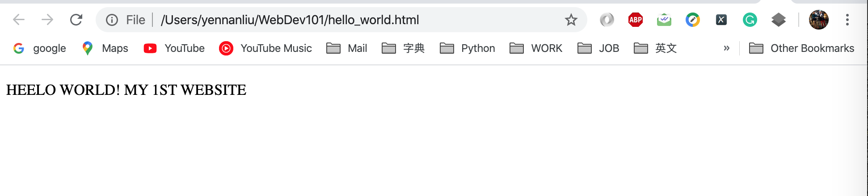The image size is (868, 196).
Task: Click the address bar file path
Action: [290, 20]
